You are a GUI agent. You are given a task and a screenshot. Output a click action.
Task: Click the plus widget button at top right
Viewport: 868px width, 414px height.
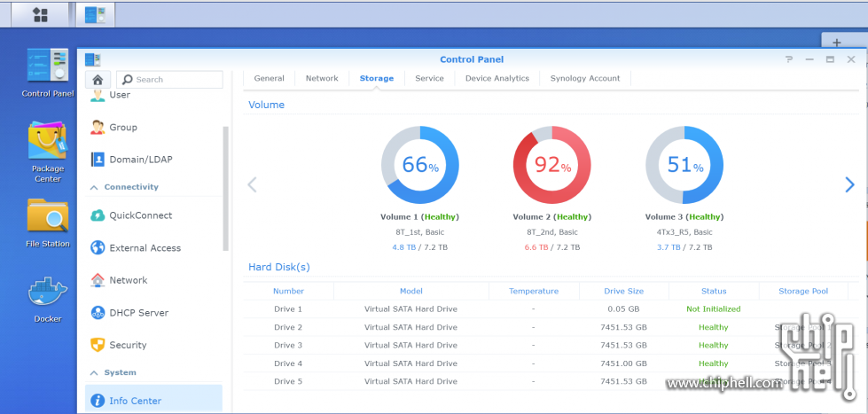(837, 43)
